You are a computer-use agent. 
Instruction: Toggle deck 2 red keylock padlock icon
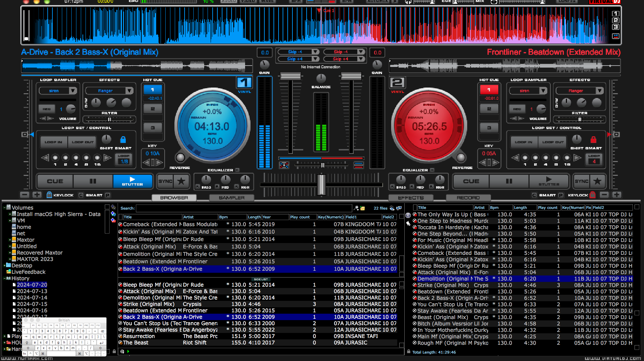click(x=592, y=195)
